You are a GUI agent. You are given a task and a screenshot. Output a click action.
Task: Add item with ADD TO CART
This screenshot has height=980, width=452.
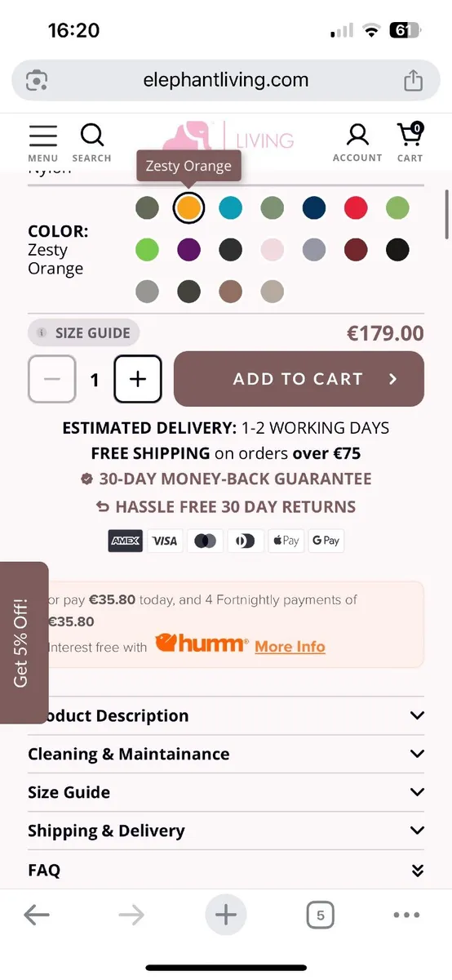click(299, 379)
